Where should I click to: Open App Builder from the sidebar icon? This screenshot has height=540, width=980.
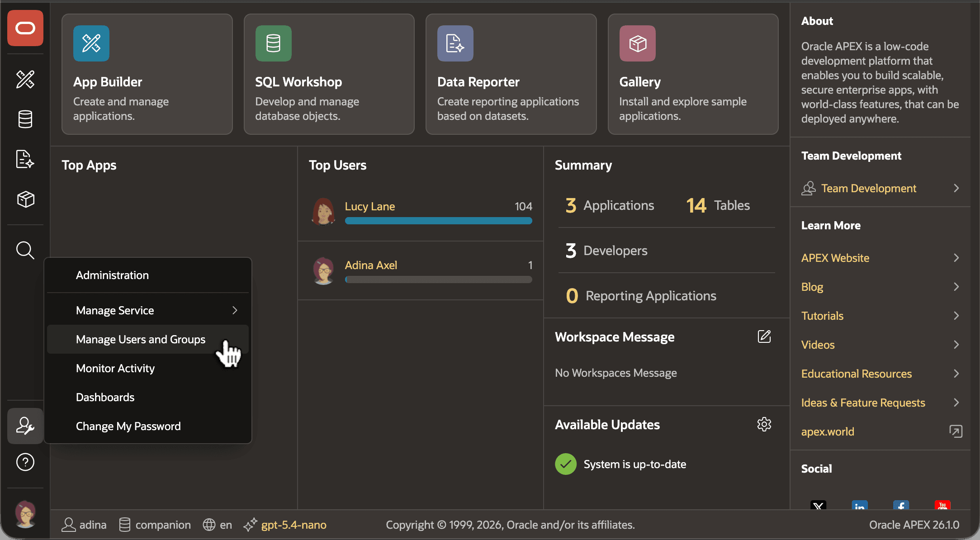(x=25, y=79)
